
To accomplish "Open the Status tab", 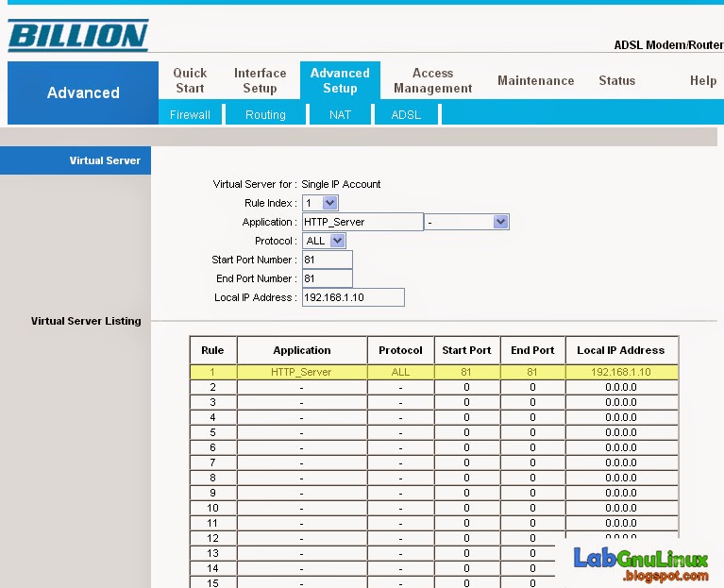I will tap(617, 80).
